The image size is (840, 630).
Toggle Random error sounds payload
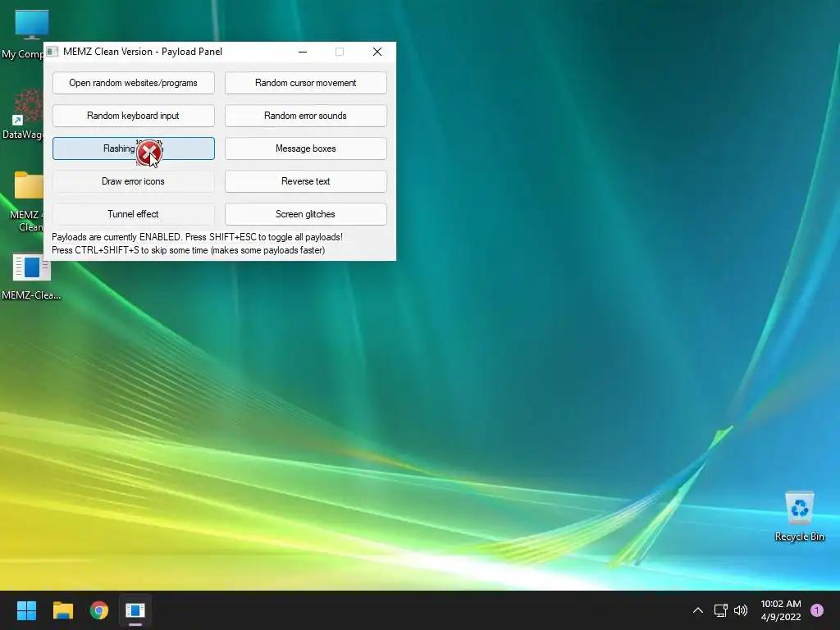coord(305,116)
